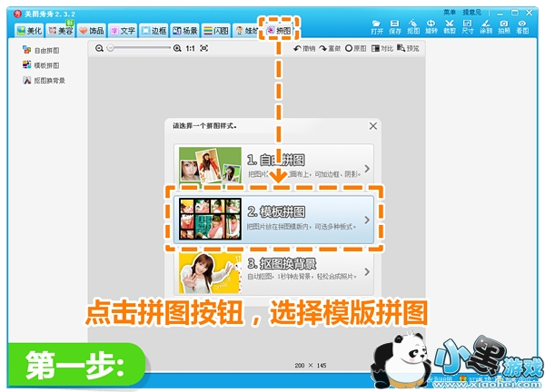Image resolution: width=545 pixels, height=392 pixels.
Task: Click the 原图 (original image) button
Action: (x=355, y=48)
